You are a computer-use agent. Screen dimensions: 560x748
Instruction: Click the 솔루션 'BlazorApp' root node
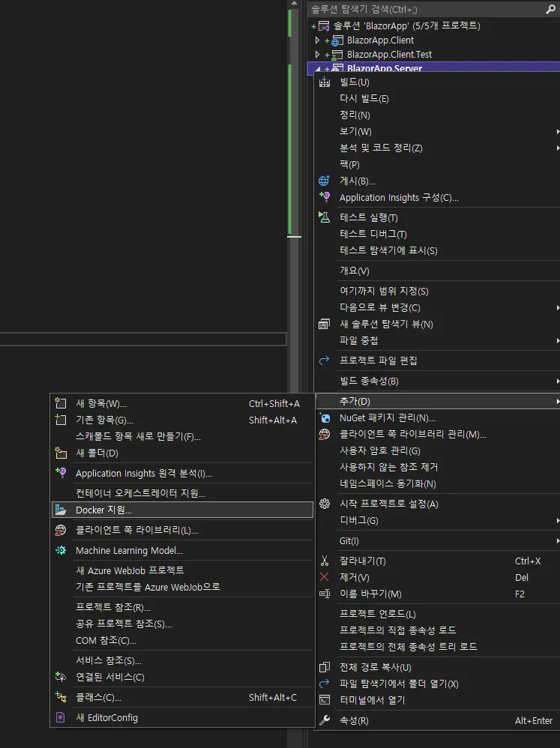pyautogui.click(x=406, y=25)
